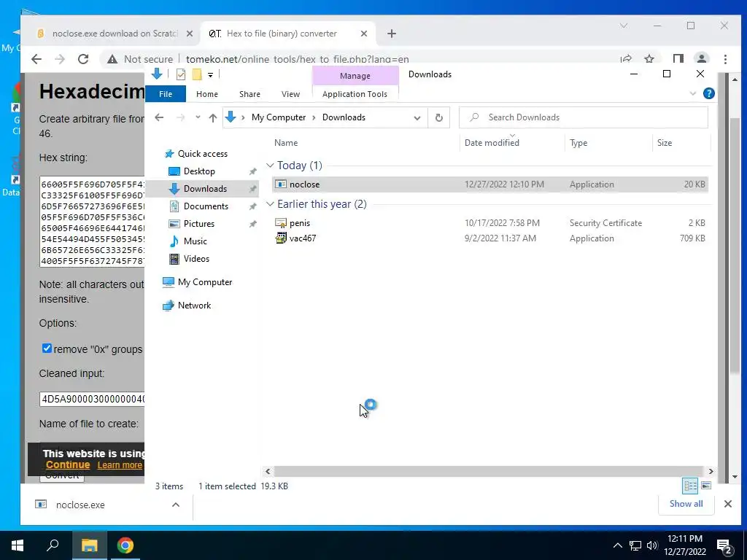Close the Hex to file converter tab
The width and height of the screenshot is (747, 560).
coord(363,34)
